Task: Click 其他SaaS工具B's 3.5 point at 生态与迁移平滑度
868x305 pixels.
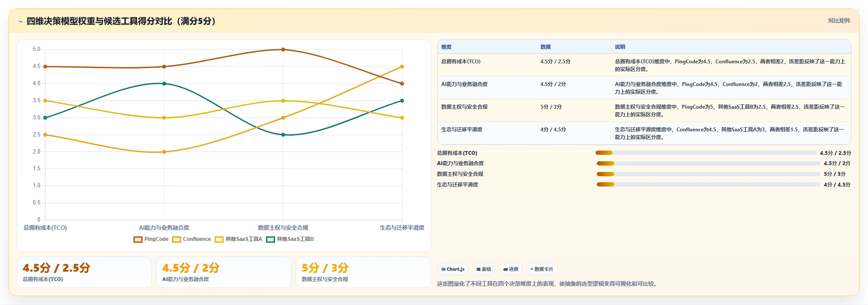Action: point(402,101)
